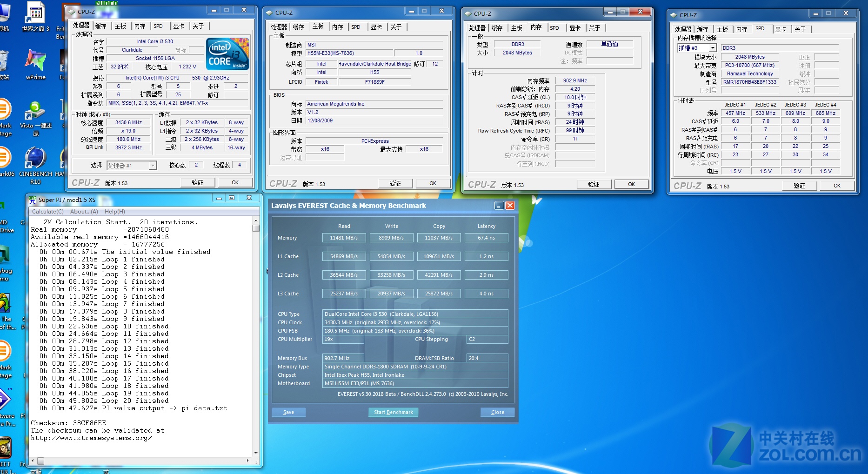Screen dimensions: 868x474
Task: Click the QPI Link 3972.3 MHz field
Action: coord(129,147)
